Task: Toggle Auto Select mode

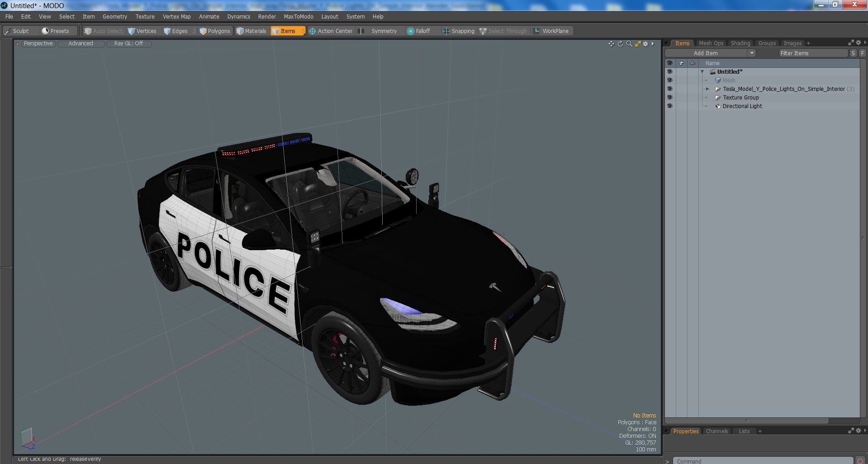Action: (x=103, y=31)
